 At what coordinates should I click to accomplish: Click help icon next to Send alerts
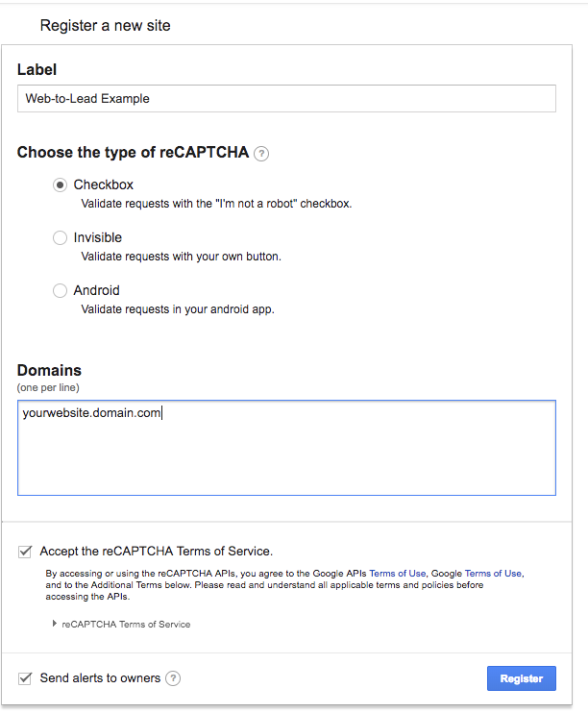pyautogui.click(x=173, y=678)
